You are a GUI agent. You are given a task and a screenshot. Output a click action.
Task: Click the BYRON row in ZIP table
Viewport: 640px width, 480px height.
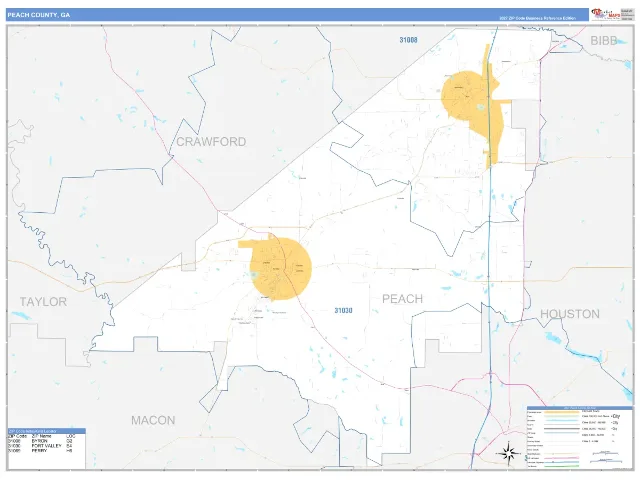tap(41, 441)
